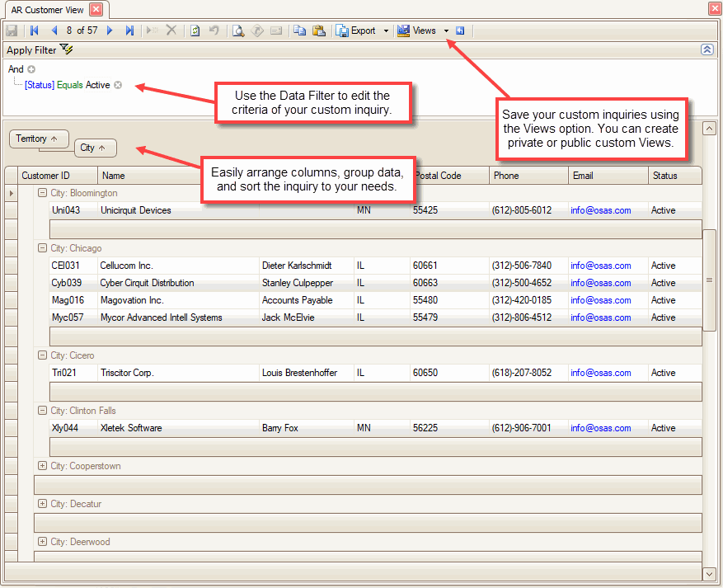Expand the City: Cooperstown group
Viewport: 723px width, 588px height.
42,466
